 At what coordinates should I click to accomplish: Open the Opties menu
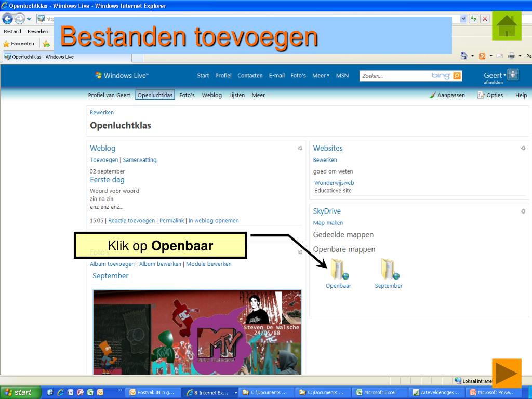click(x=490, y=95)
